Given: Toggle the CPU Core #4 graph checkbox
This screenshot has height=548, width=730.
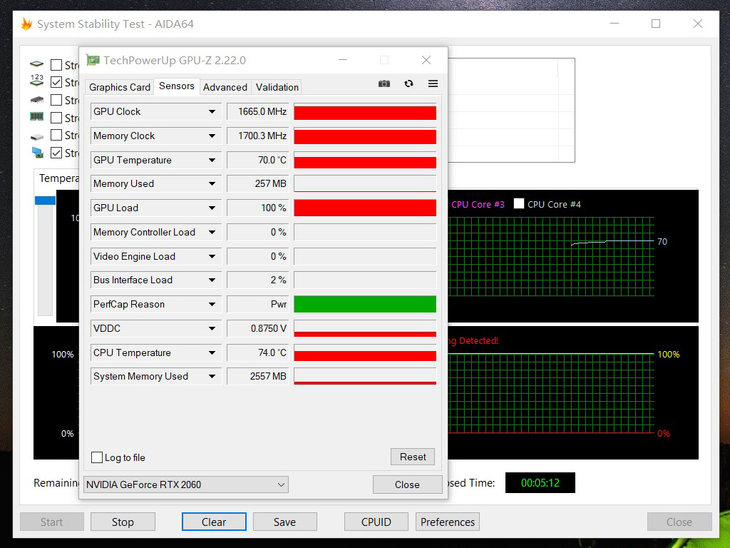Looking at the screenshot, I should [x=519, y=203].
